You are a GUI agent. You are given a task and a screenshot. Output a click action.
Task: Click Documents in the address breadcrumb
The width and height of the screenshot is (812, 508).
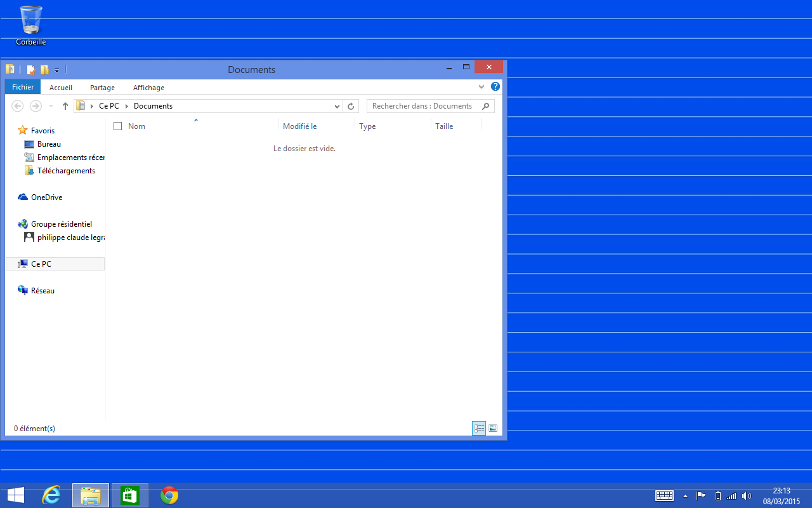pyautogui.click(x=153, y=106)
